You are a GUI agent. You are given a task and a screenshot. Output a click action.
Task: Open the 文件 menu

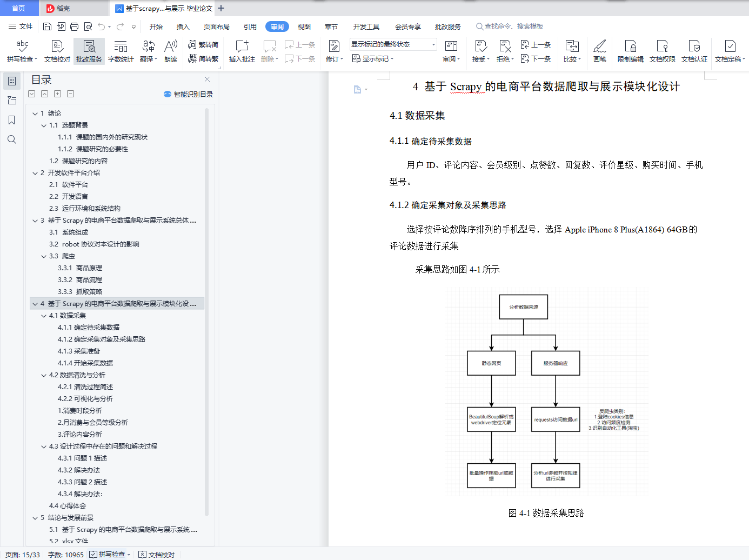(21, 26)
